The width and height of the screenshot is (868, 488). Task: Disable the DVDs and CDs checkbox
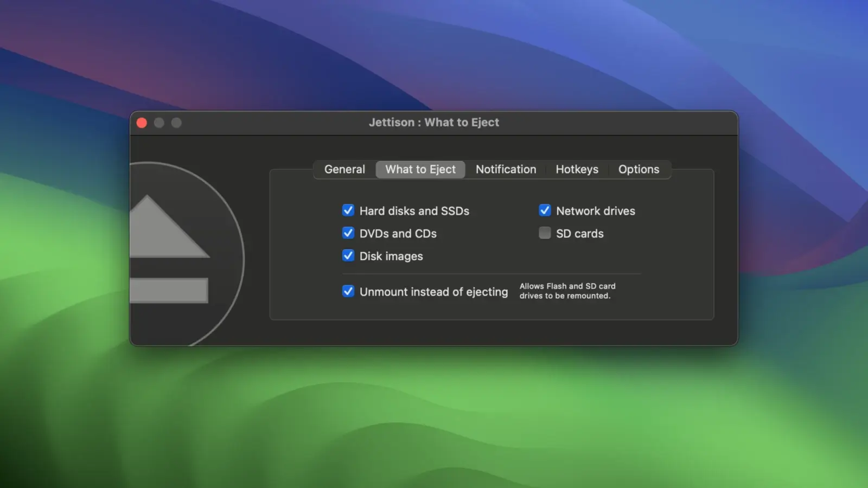coord(348,233)
